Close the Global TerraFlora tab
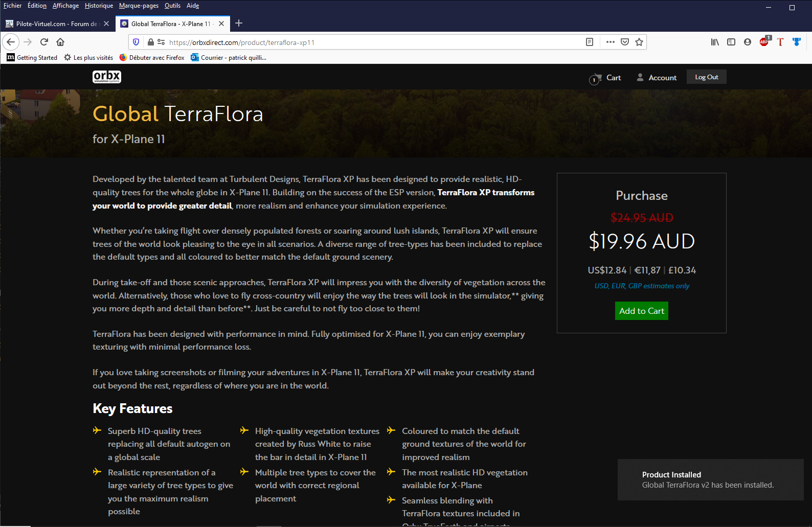Screen dimensions: 812x527 (221, 24)
